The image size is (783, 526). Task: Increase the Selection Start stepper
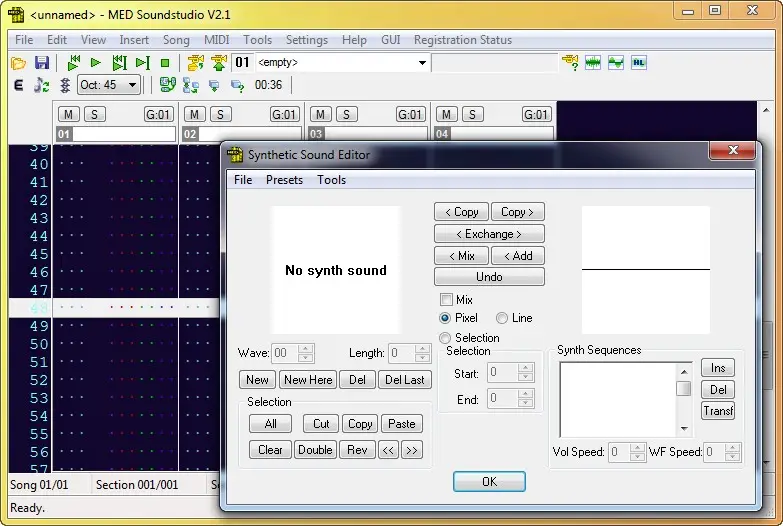(x=525, y=368)
